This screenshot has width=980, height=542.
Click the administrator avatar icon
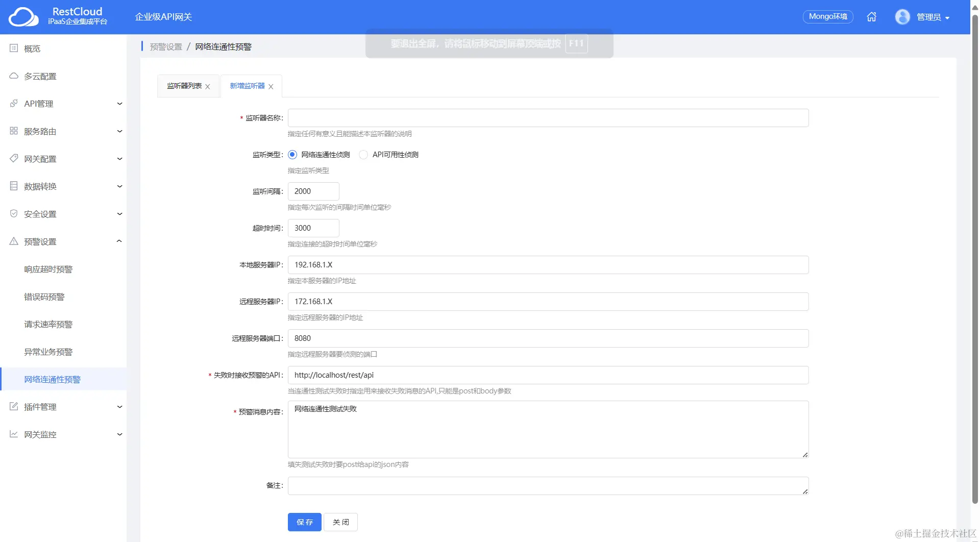coord(902,17)
